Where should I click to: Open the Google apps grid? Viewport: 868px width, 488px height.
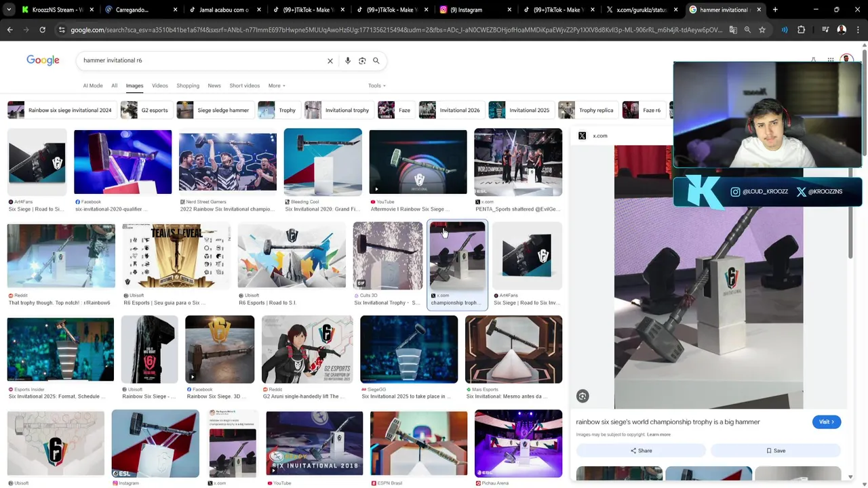(831, 60)
